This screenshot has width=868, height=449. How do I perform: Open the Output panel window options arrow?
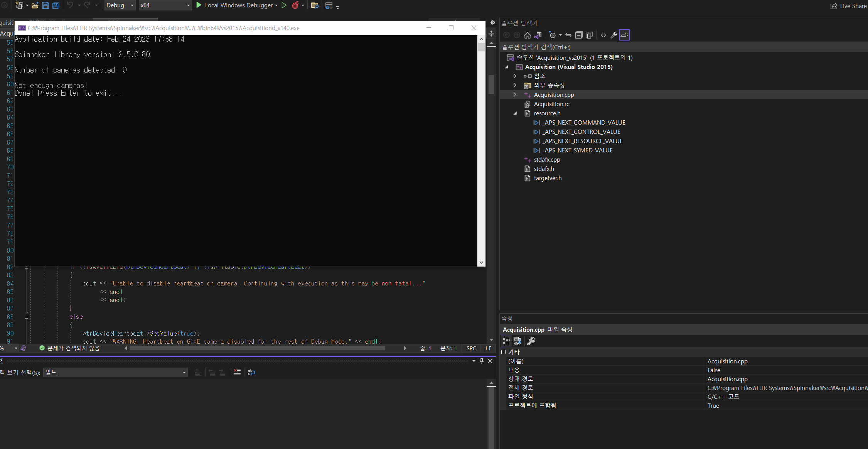[474, 361]
